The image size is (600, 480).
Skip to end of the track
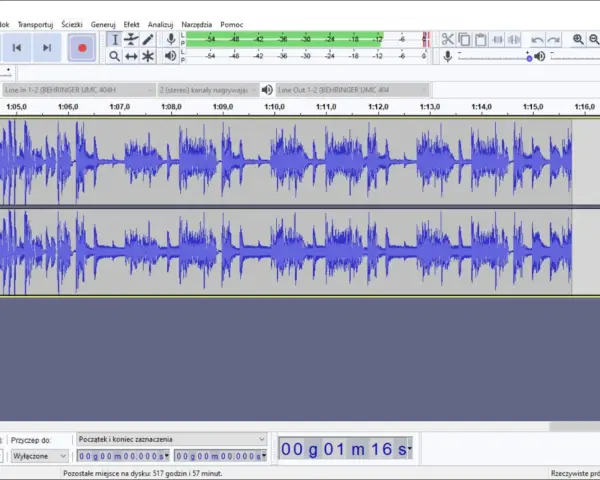(x=47, y=48)
